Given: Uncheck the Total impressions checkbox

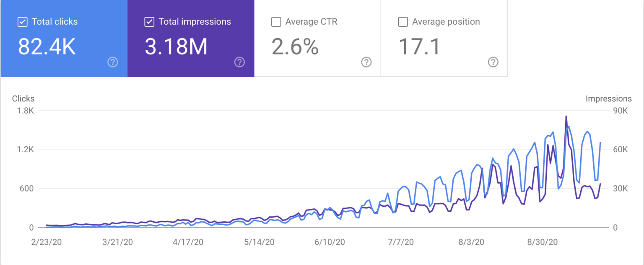Looking at the screenshot, I should tap(149, 22).
